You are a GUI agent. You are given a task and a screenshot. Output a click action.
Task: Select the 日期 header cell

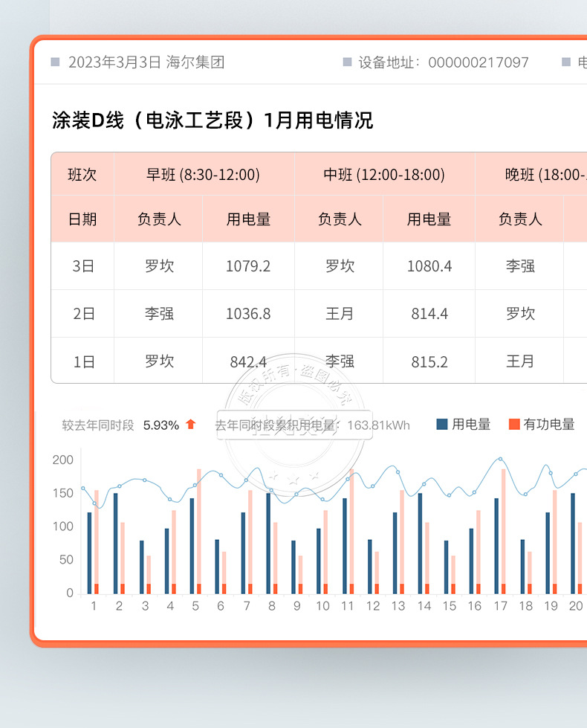point(82,219)
